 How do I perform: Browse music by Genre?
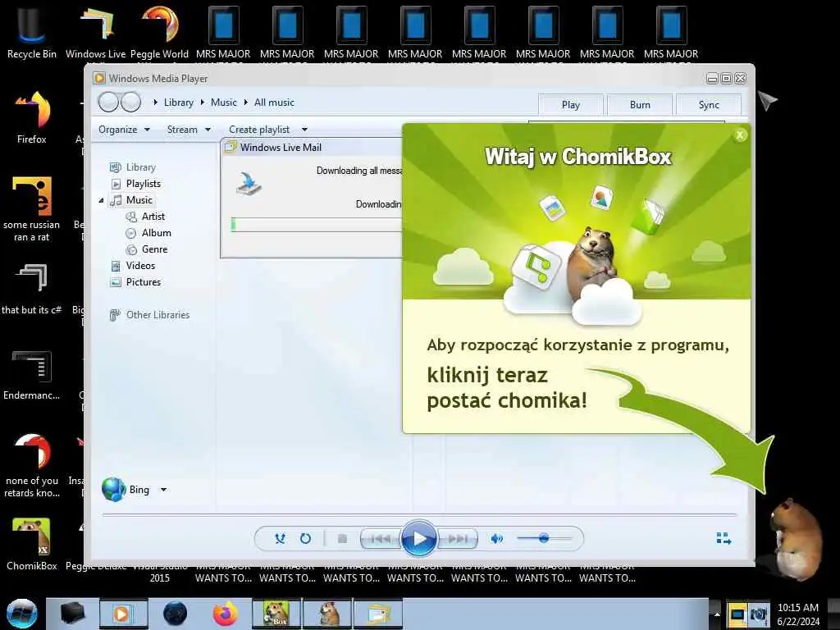154,249
